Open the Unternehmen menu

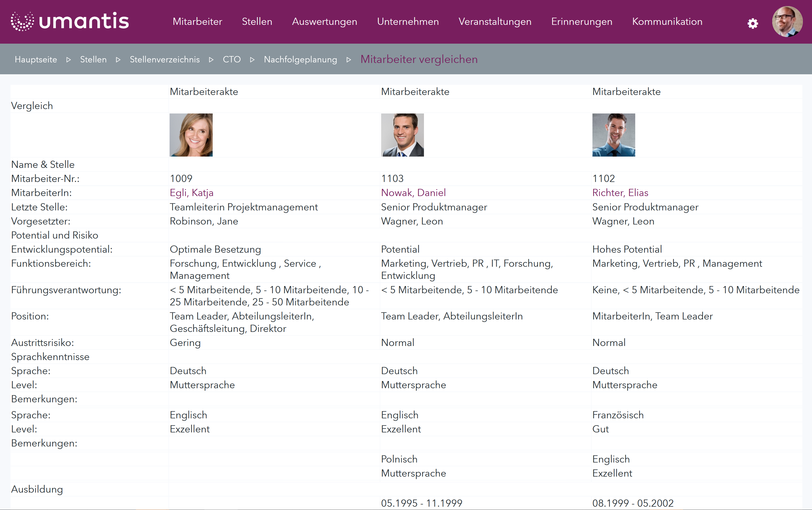(408, 22)
